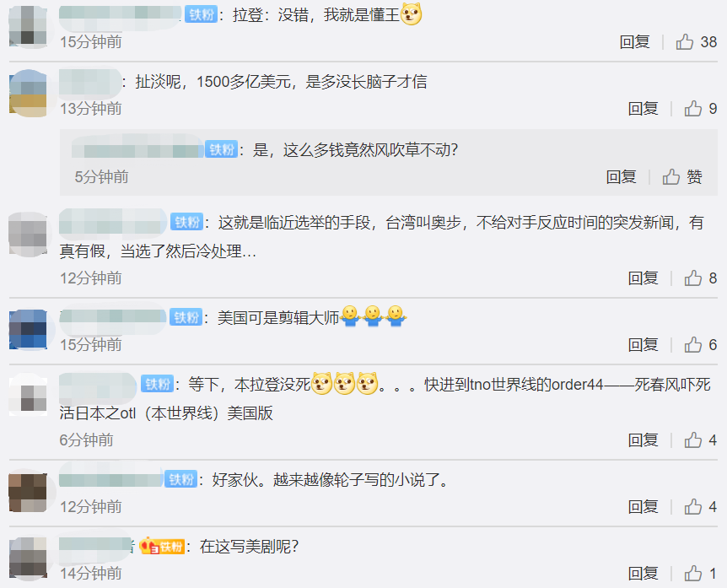
Task: Reply to the 剪辑大师 comment
Action: [x=643, y=344]
